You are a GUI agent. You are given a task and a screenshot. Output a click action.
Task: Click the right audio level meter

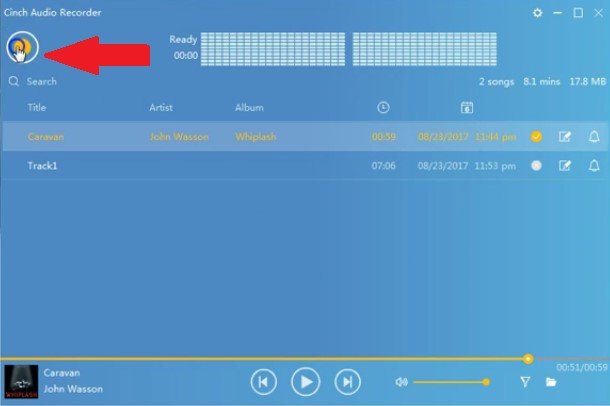pyautogui.click(x=425, y=49)
